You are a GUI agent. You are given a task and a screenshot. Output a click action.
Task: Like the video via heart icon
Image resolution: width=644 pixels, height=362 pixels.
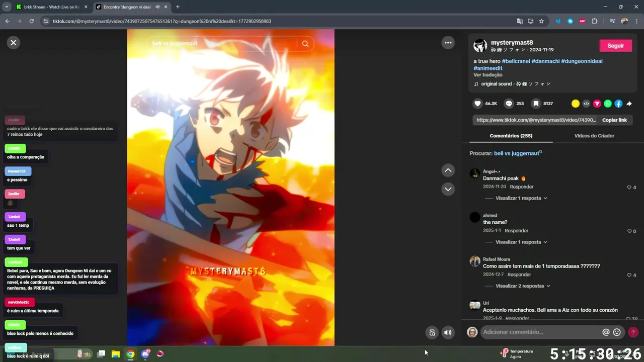(x=477, y=104)
